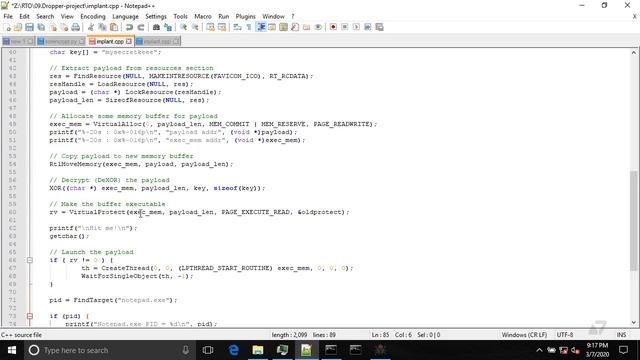Click the Type here to search box
Image resolution: width=640 pixels, height=360 pixels.
[110, 350]
